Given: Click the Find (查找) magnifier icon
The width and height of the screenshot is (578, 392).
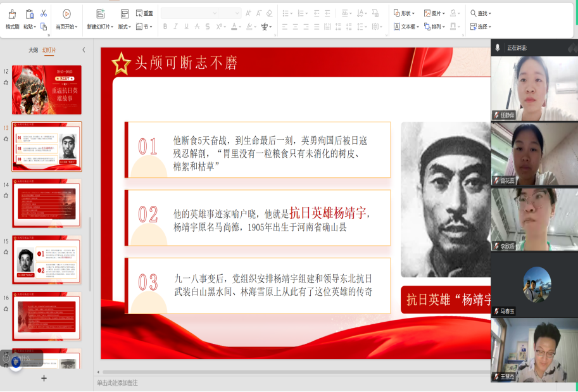Looking at the screenshot, I should pos(474,13).
